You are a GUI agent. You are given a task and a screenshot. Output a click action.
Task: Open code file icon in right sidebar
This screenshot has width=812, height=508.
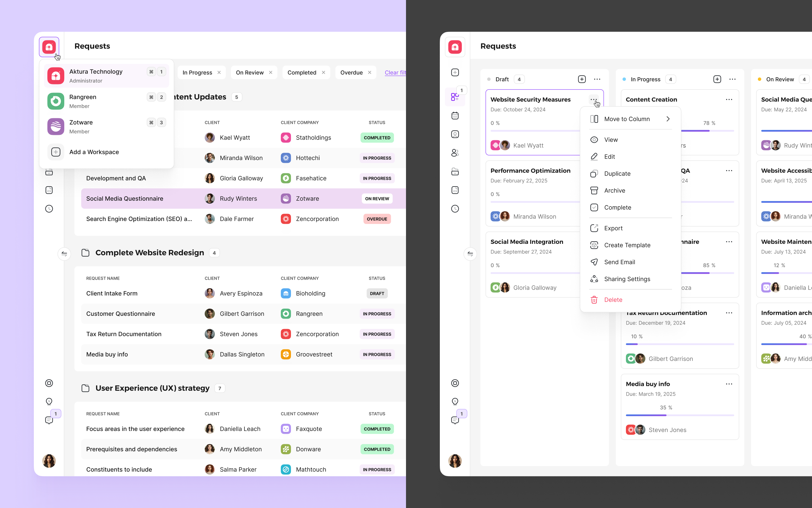(x=455, y=190)
